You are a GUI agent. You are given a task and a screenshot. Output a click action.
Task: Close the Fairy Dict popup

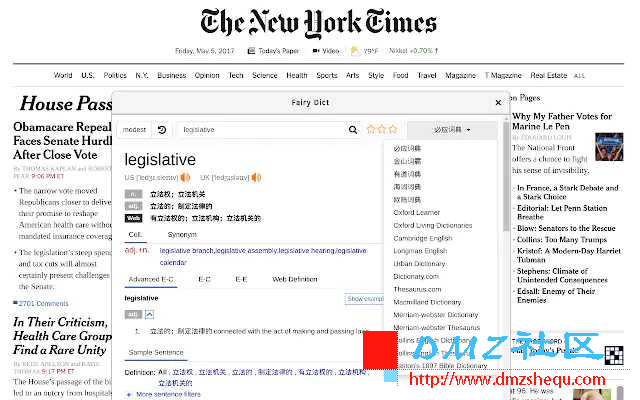point(499,102)
